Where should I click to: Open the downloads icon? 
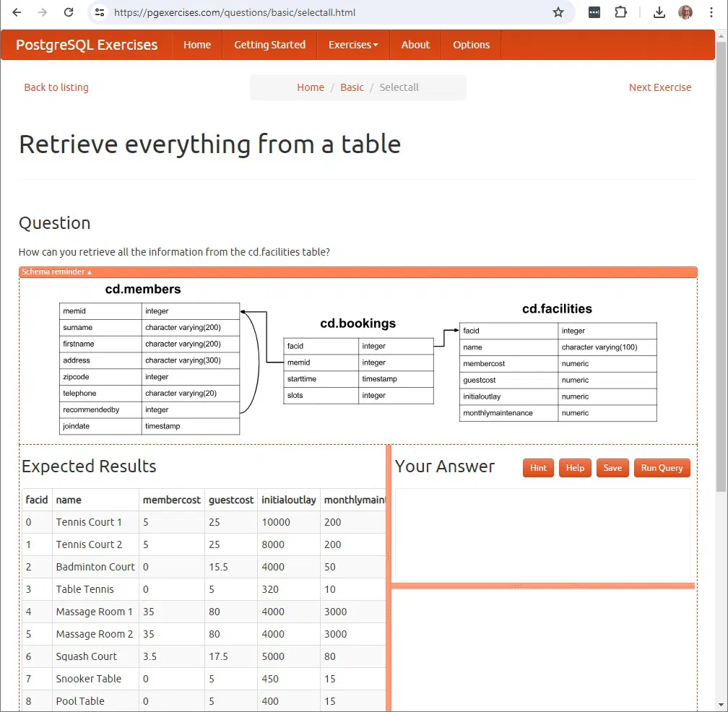pyautogui.click(x=659, y=12)
